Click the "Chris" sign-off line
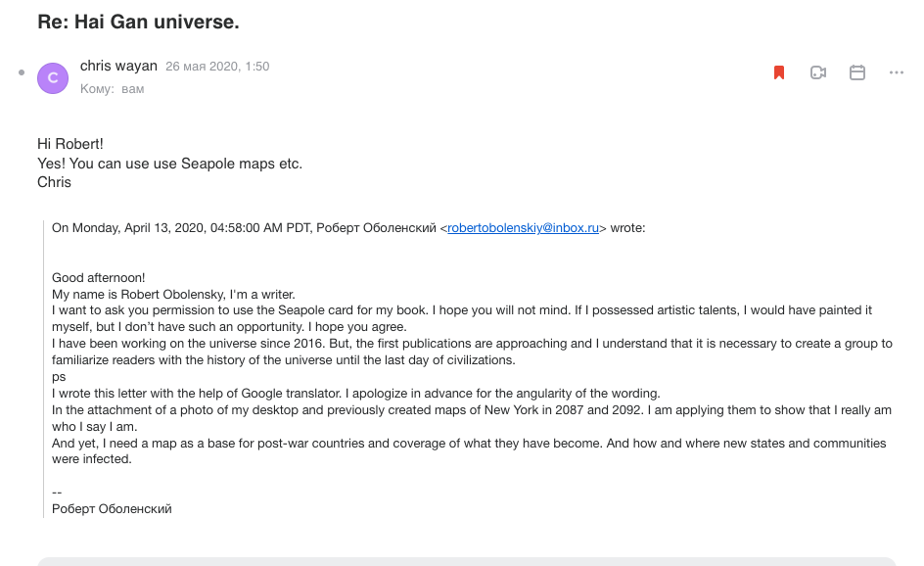 (54, 181)
